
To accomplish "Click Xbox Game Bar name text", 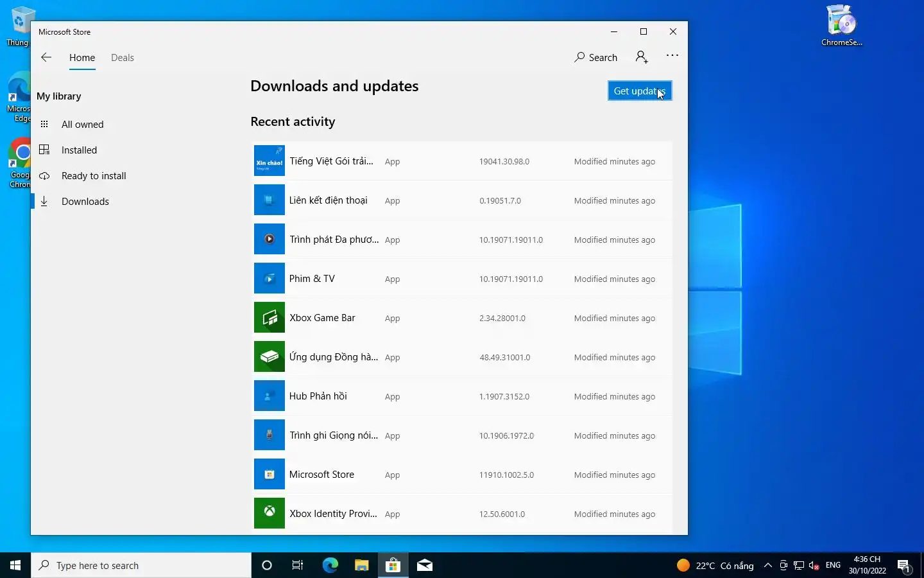I will point(322,317).
